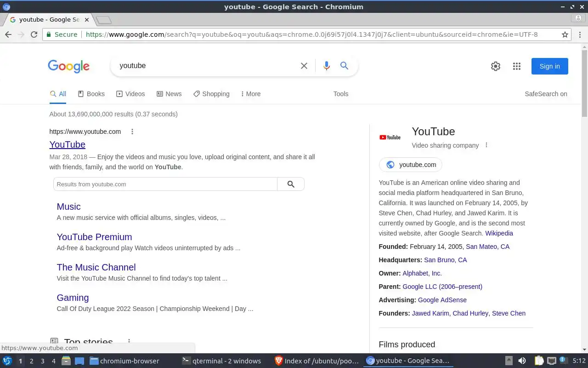Viewport: 588px width, 368px height.
Task: Reload the page with the refresh icon
Action: click(34, 34)
